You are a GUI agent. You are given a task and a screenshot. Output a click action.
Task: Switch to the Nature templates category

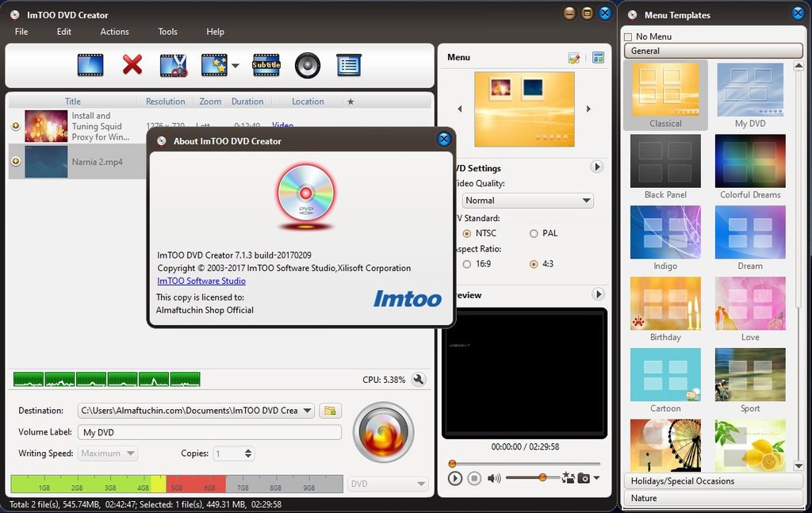[712, 498]
